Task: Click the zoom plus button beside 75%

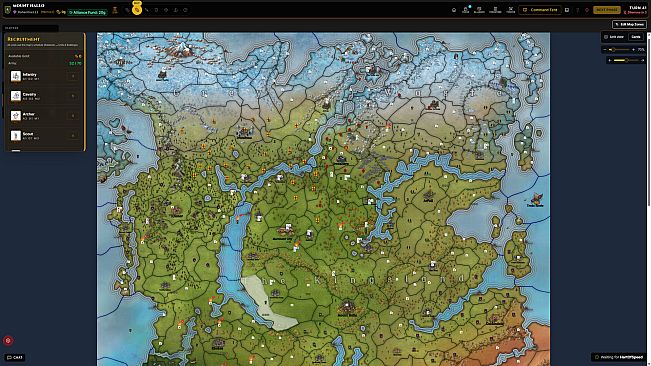Action: (x=634, y=49)
